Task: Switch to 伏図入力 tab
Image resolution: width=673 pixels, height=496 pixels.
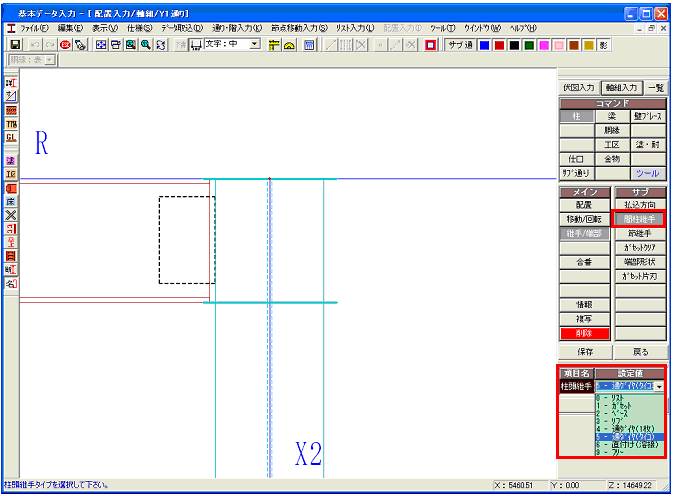Action: tap(579, 88)
